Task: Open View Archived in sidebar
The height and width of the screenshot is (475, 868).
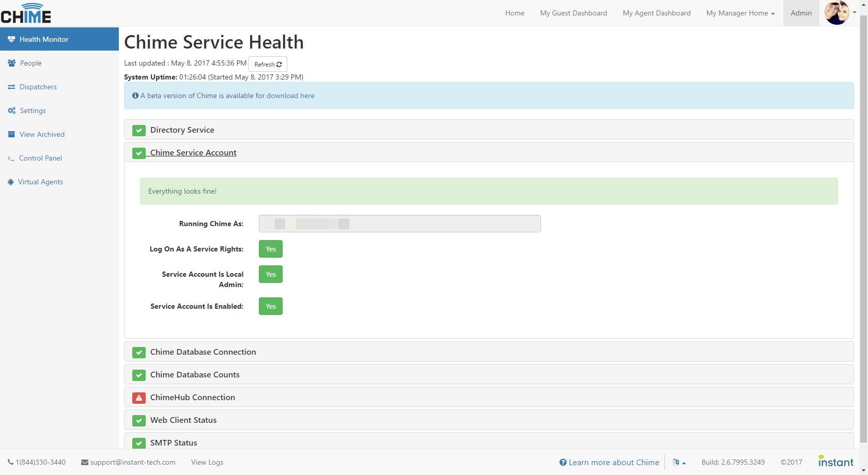Action: pyautogui.click(x=59, y=134)
